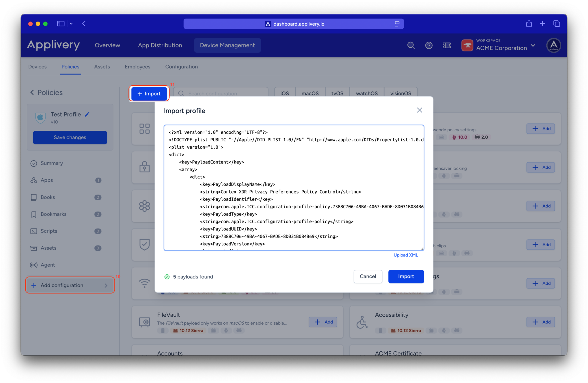This screenshot has width=588, height=383.
Task: Close the Import profile dialog
Action: click(x=419, y=110)
